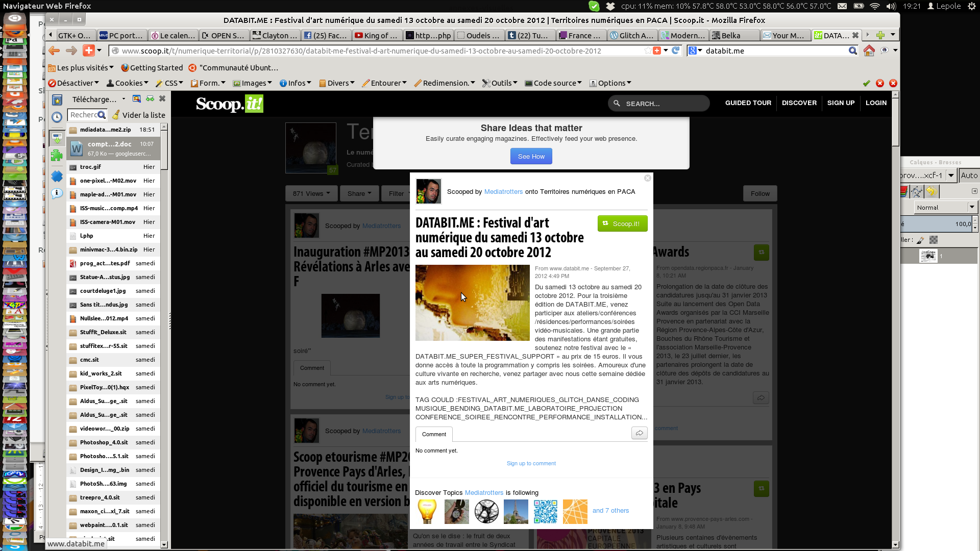Reload page with the refresh icon
Screen dimensions: 980x551
point(676,51)
